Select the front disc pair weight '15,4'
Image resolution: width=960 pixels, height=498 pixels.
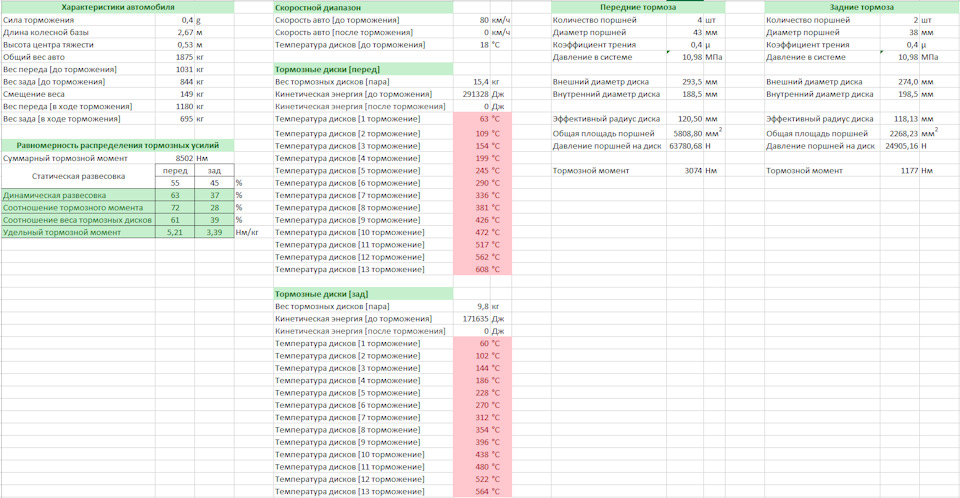[471, 81]
